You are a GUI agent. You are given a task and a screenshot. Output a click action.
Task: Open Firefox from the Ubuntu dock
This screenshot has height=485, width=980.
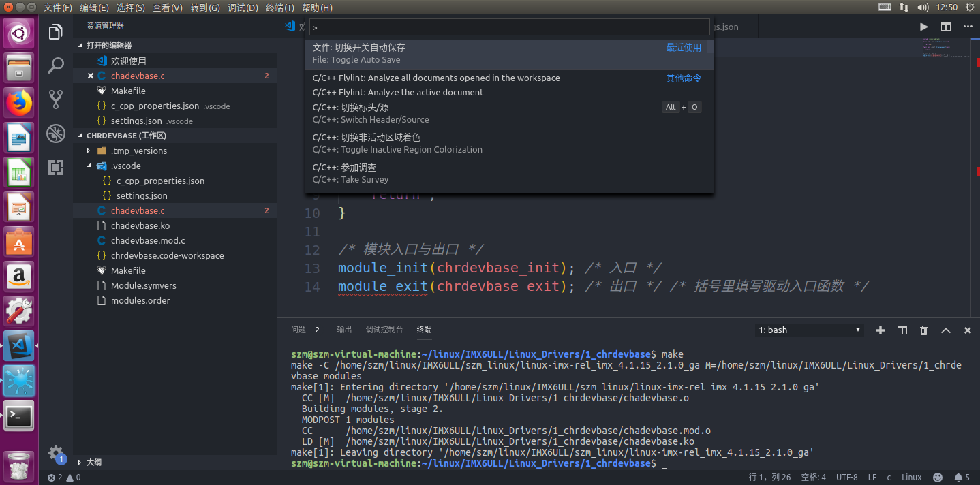[19, 103]
